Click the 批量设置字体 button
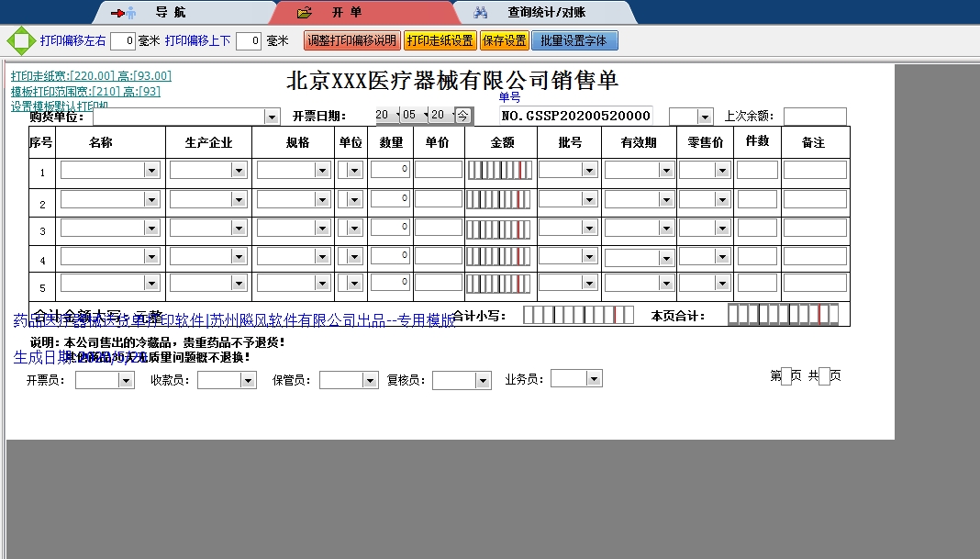 (x=574, y=40)
